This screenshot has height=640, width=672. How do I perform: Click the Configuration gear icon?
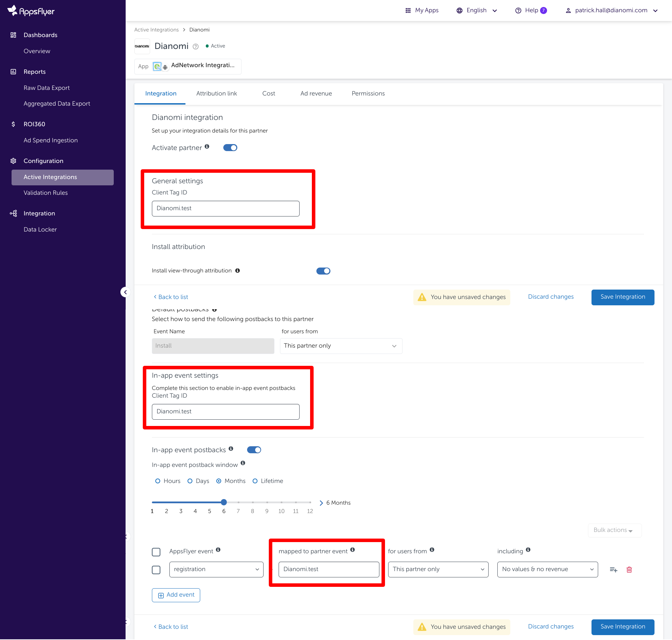tap(13, 161)
